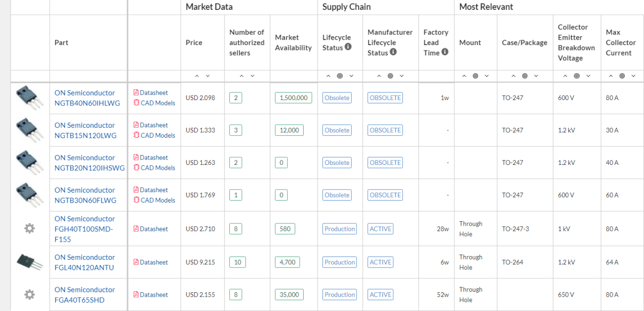Sort Price column descending with down arrow
This screenshot has width=644, height=311.
pyautogui.click(x=208, y=76)
